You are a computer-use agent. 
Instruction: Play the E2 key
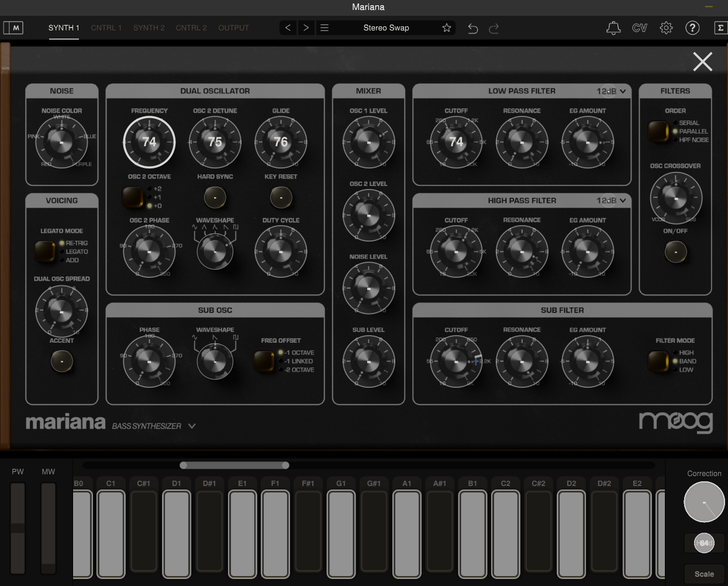tap(637, 534)
